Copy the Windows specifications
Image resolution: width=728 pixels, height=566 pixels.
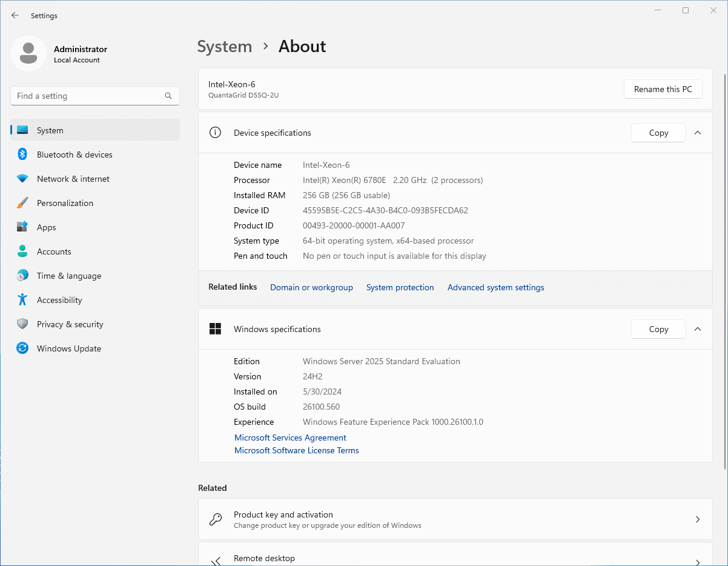coord(658,329)
